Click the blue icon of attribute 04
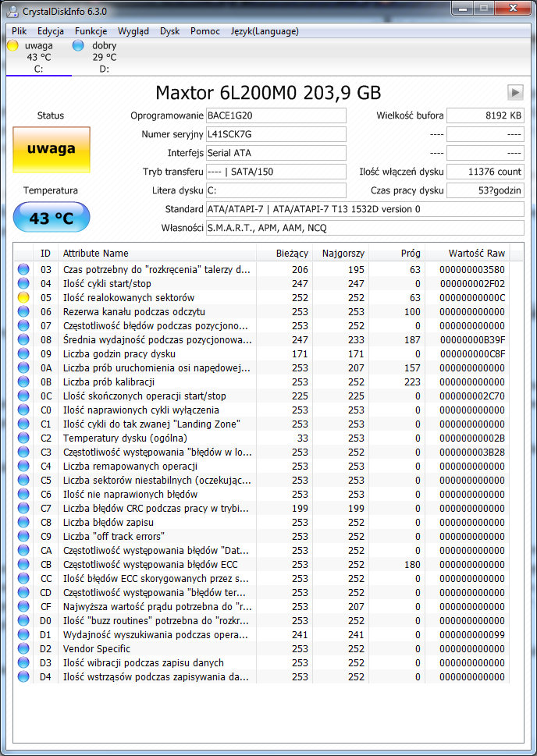The image size is (537, 756). (x=23, y=283)
